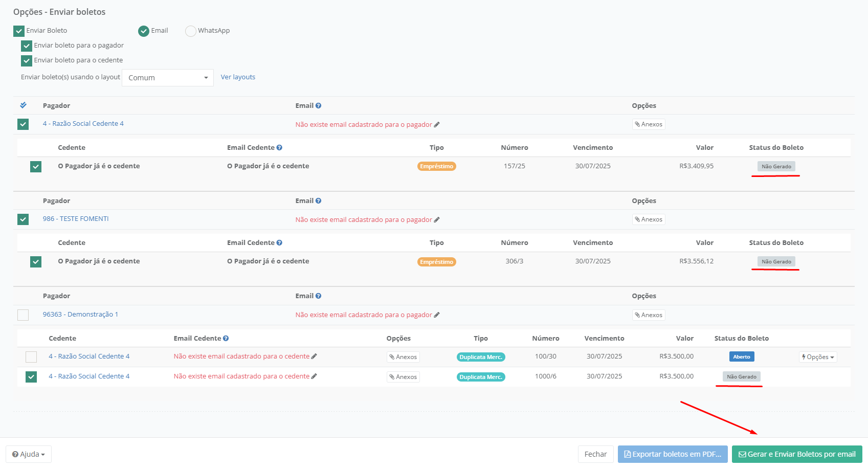The height and width of the screenshot is (469, 868).
Task: Click edit pencil for cedente email on 100/30 row
Action: pos(314,356)
